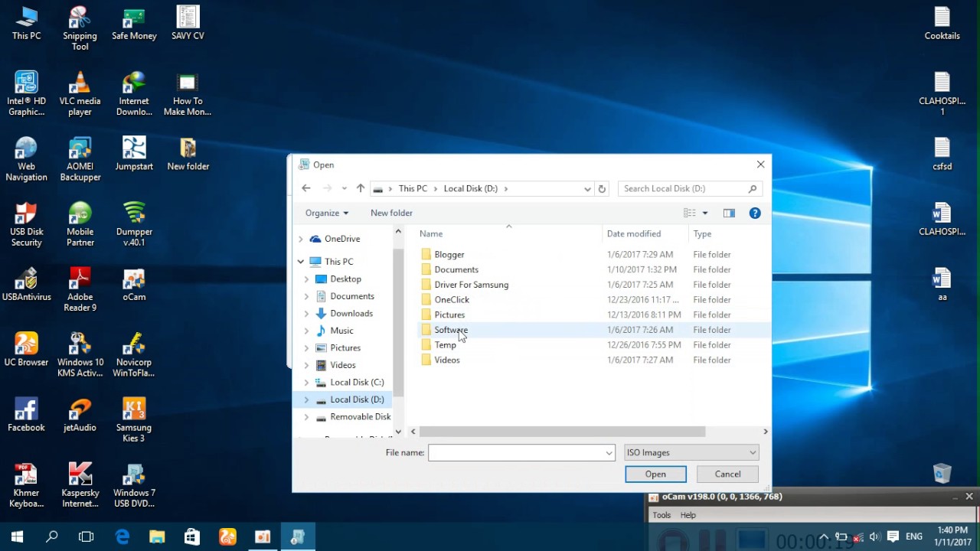Select the Adobe Reader 9 icon
This screenshot has width=980, height=551.
80,289
